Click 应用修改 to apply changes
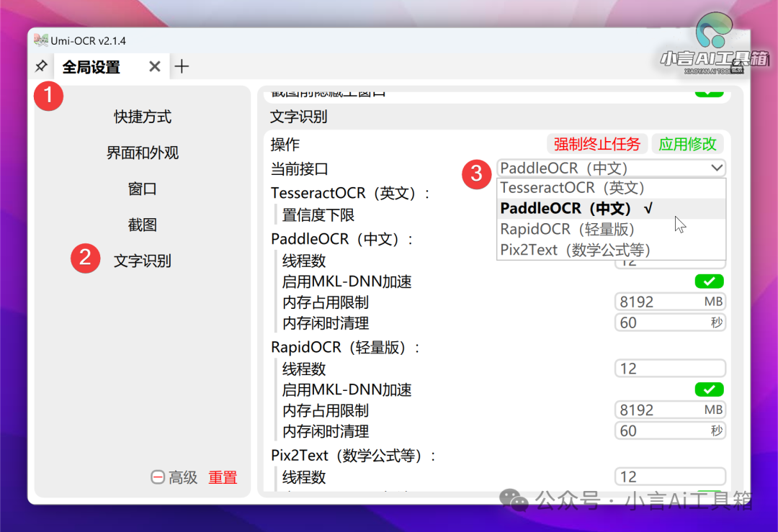The height and width of the screenshot is (532, 778). 687,144
